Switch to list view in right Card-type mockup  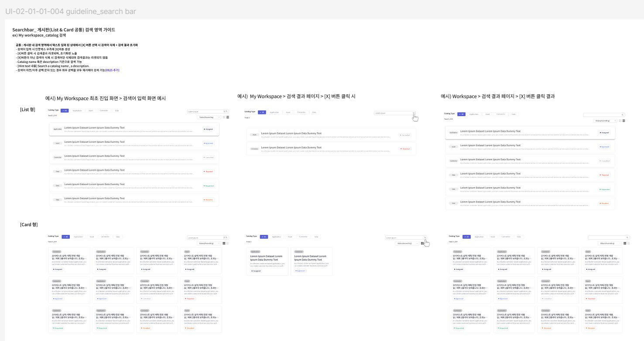(628, 243)
